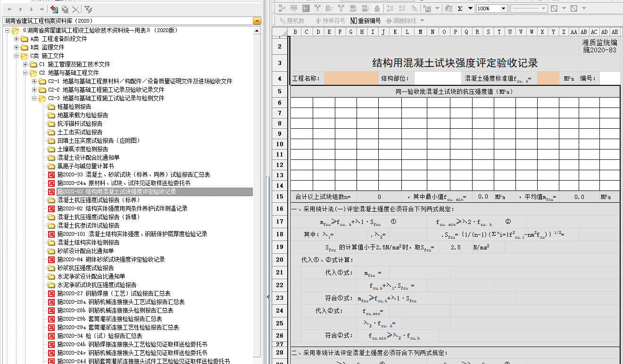Select 施2020-101 钢筋保护层厚度检验记录
This screenshot has width=623, height=364.
tap(132, 234)
